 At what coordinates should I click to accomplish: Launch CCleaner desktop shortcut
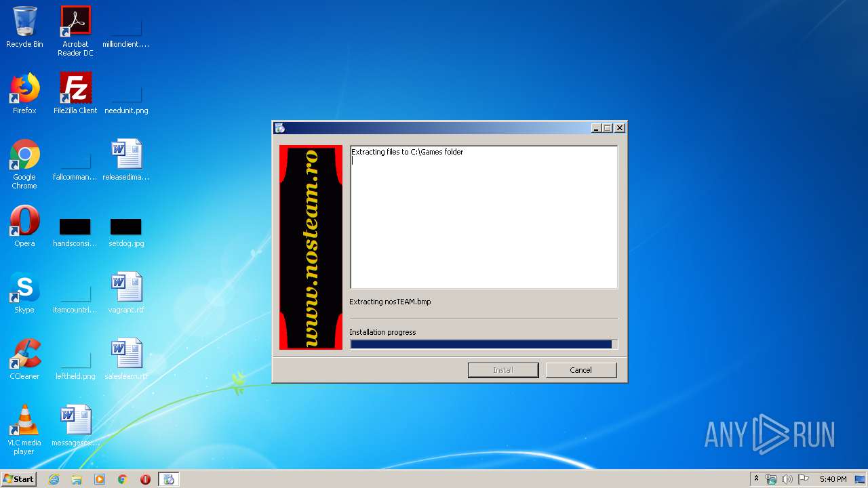pos(24,359)
